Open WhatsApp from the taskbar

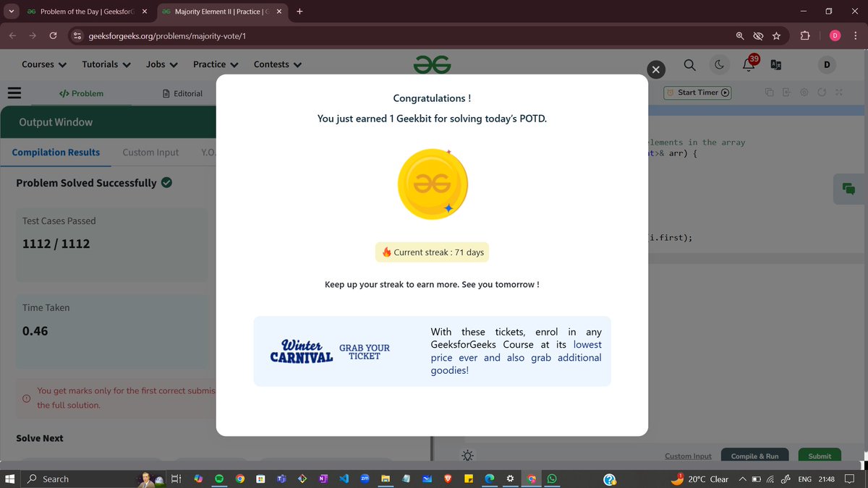point(553,479)
